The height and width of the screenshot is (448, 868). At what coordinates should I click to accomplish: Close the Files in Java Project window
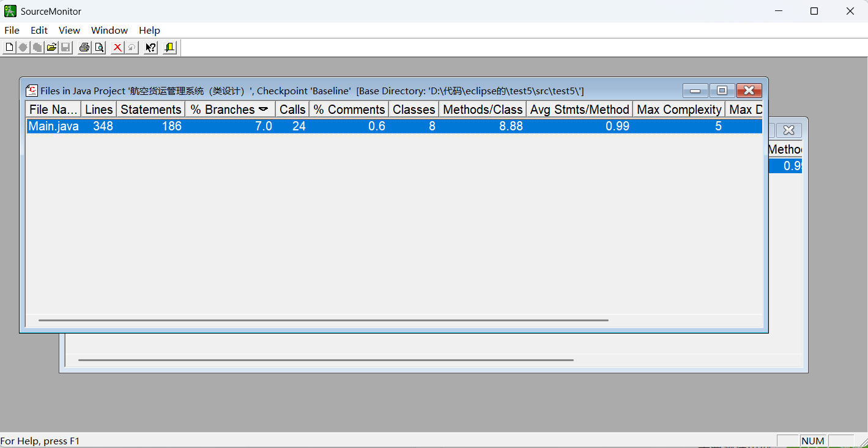(749, 91)
